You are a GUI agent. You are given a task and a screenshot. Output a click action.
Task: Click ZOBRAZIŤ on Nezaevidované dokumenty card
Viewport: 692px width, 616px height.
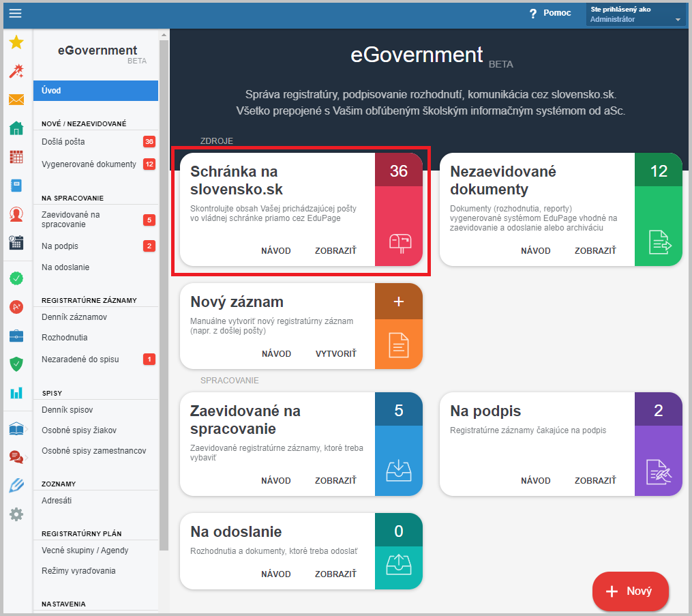coord(595,251)
